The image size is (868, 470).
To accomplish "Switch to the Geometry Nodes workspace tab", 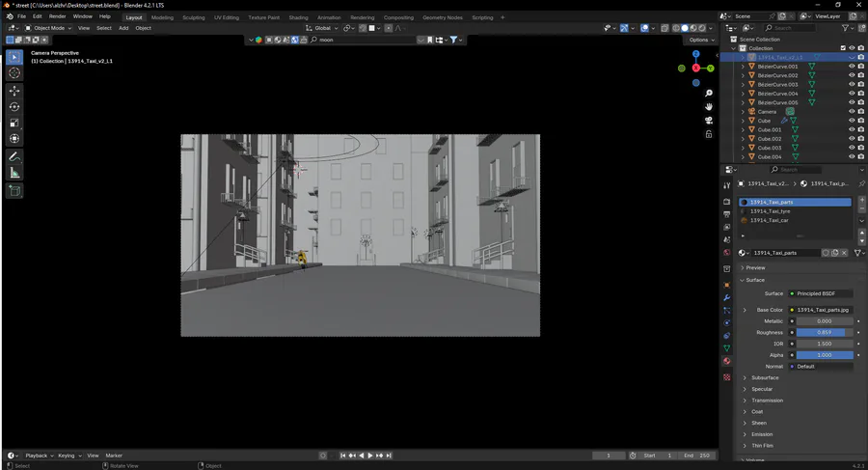I will (x=443, y=17).
